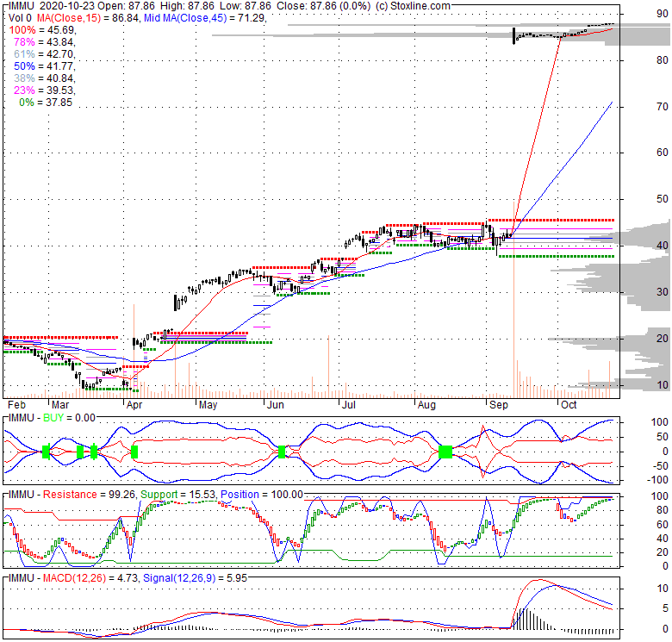The image size is (672, 642).
Task: Click the tall September volume spike bar
Action: click(513, 298)
